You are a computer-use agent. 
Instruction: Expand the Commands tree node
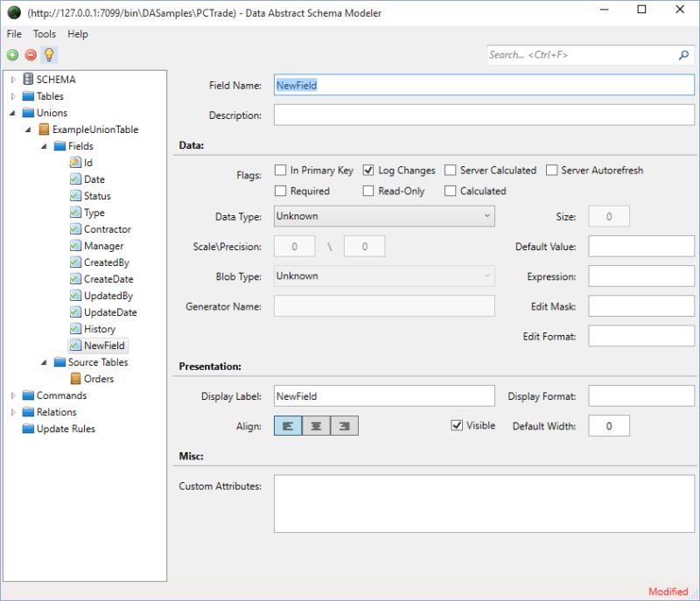pos(13,395)
